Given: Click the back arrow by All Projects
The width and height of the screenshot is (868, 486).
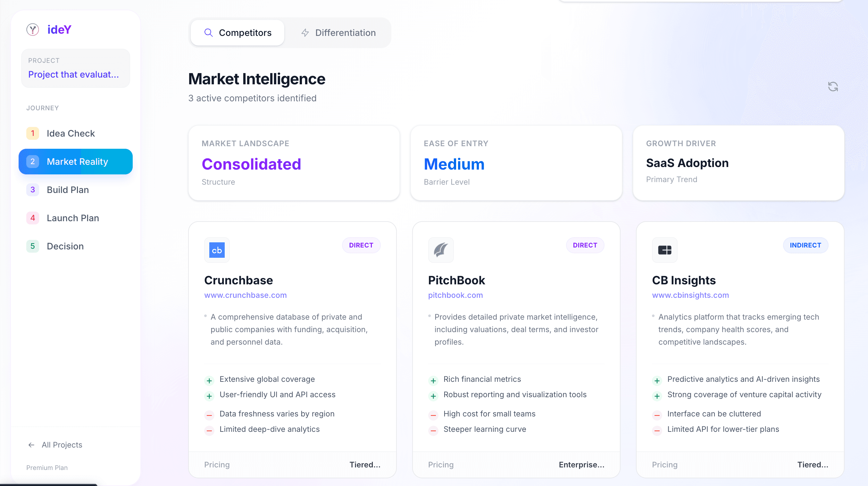Looking at the screenshot, I should tap(31, 445).
